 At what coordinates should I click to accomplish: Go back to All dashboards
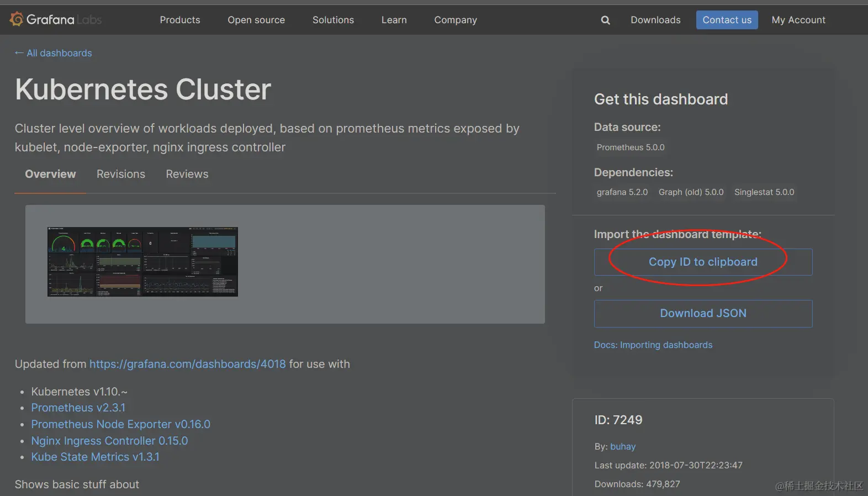tap(54, 53)
